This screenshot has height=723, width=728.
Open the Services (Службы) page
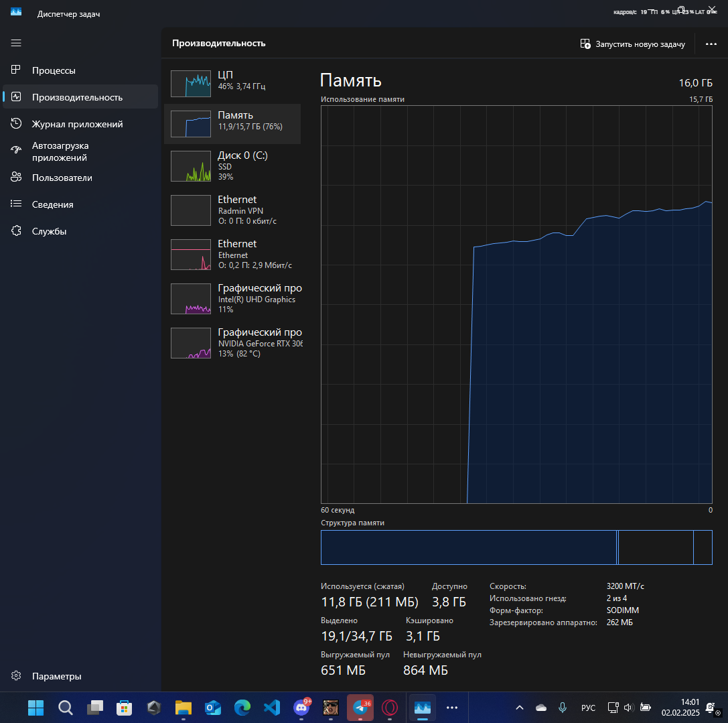click(49, 231)
